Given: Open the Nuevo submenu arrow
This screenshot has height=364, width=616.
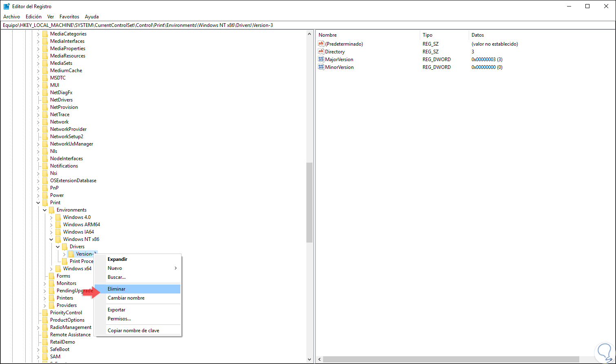Looking at the screenshot, I should click(176, 268).
